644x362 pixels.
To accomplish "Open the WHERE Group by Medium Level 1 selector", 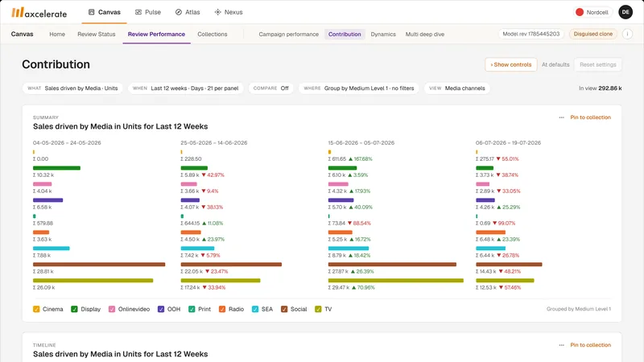I will point(359,88).
